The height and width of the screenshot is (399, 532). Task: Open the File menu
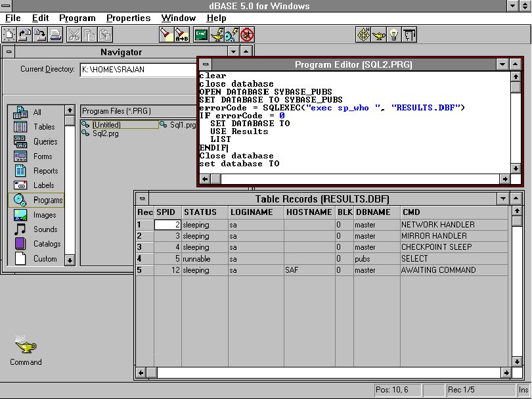pos(13,18)
